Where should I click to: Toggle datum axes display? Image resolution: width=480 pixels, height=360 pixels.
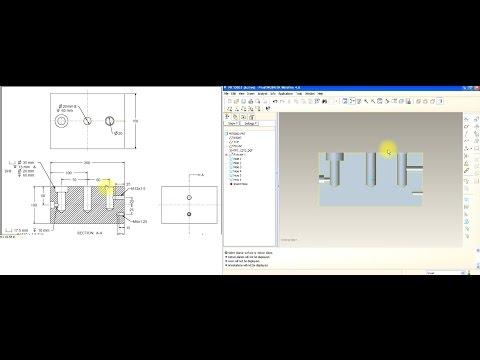[237, 108]
